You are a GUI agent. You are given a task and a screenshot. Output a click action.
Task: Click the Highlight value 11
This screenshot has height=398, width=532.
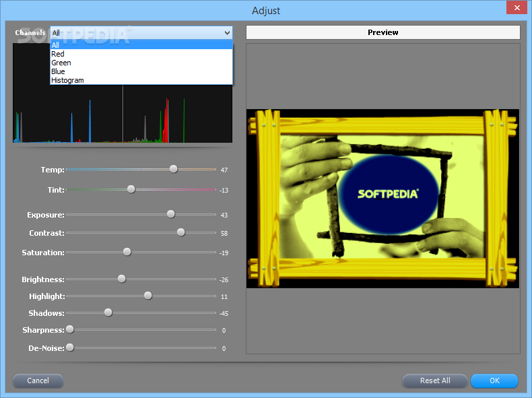coord(224,297)
